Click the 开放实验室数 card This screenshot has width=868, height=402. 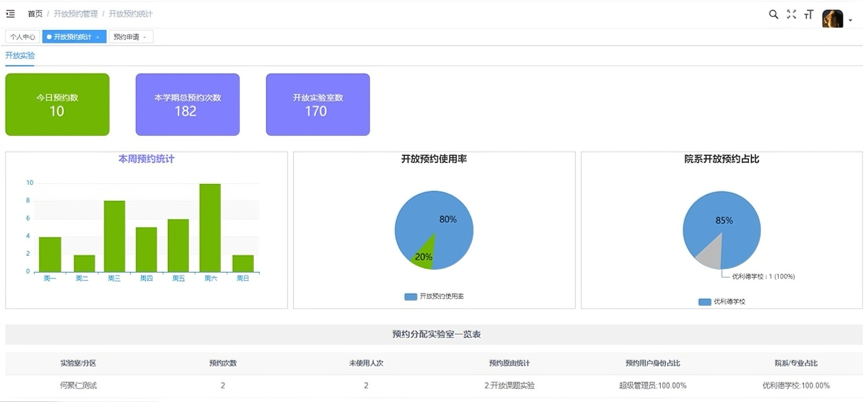pos(318,104)
